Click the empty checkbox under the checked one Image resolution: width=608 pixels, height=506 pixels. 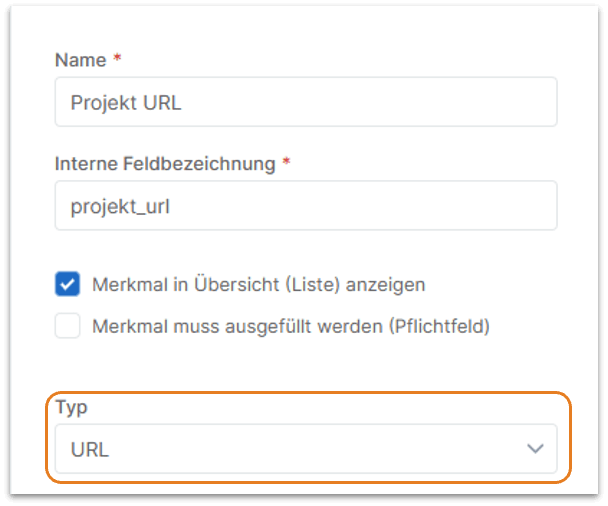click(x=68, y=326)
